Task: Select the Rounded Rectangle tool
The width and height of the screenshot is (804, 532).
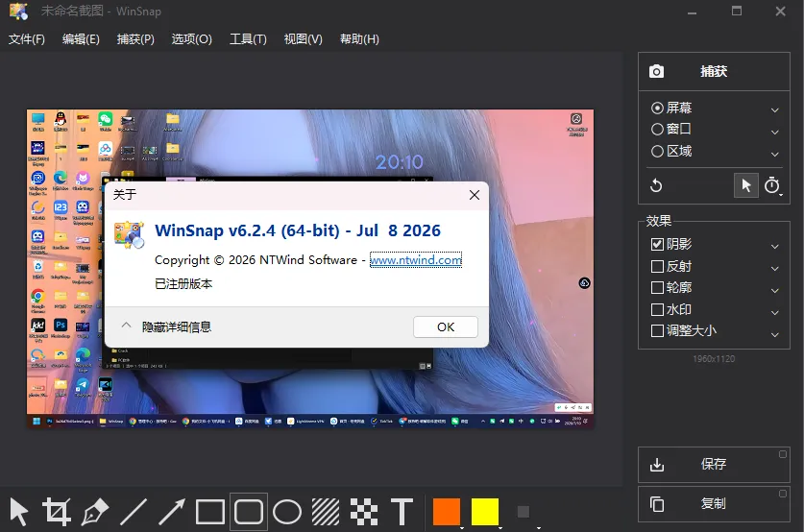Action: pyautogui.click(x=249, y=512)
